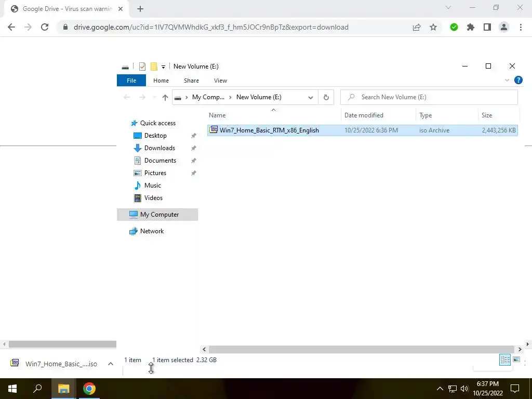The height and width of the screenshot is (399, 532).
Task: Open Documents in the navigation pane
Action: tap(160, 161)
